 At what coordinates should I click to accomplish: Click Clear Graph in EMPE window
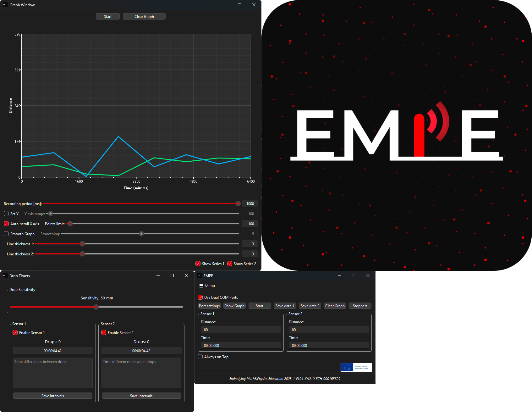coord(335,306)
